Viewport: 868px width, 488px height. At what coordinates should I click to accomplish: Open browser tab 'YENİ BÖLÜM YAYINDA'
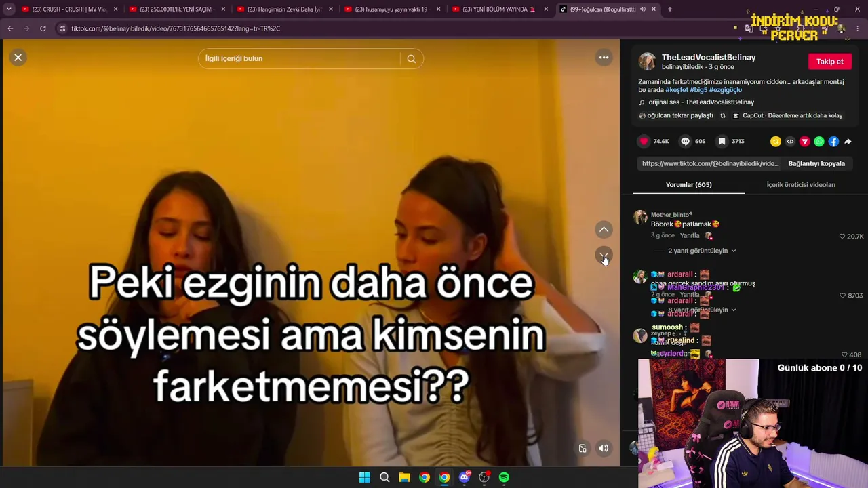click(x=500, y=9)
